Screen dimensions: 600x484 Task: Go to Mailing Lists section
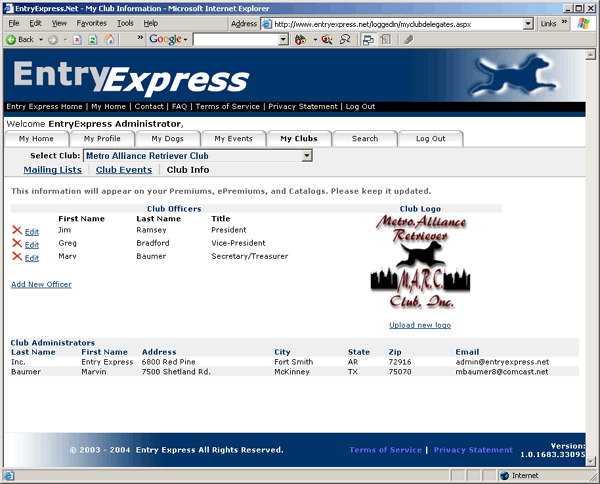(x=52, y=170)
